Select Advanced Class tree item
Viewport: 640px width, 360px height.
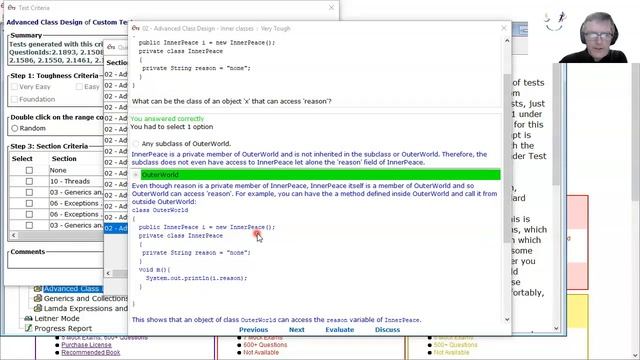[x=72, y=289]
